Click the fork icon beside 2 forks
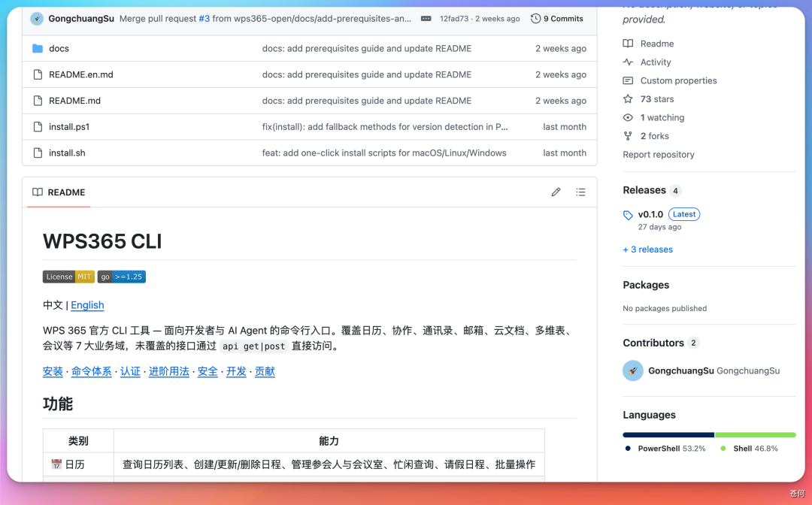Image resolution: width=812 pixels, height=505 pixels. click(x=628, y=136)
